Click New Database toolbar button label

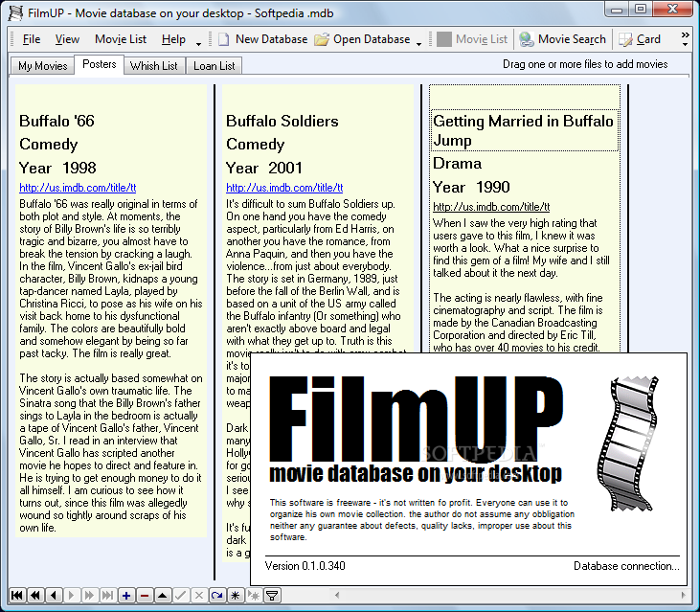(271, 39)
